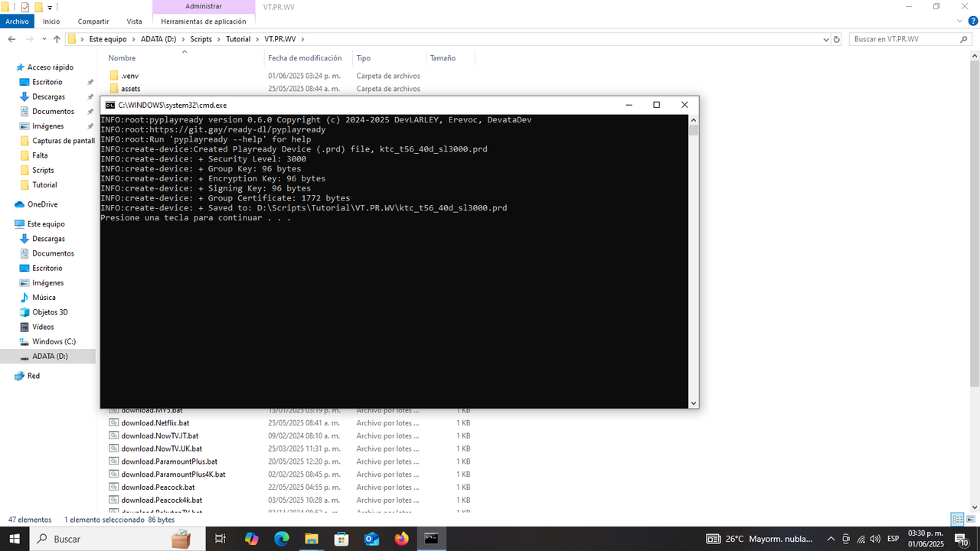The image size is (980, 551).
Task: Select download.Peacock.bat file
Action: pyautogui.click(x=158, y=487)
